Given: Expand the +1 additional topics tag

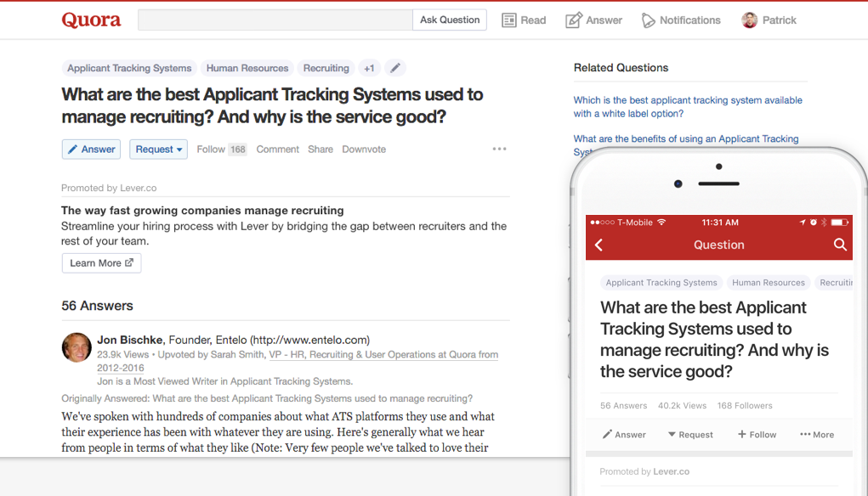Looking at the screenshot, I should 369,68.
